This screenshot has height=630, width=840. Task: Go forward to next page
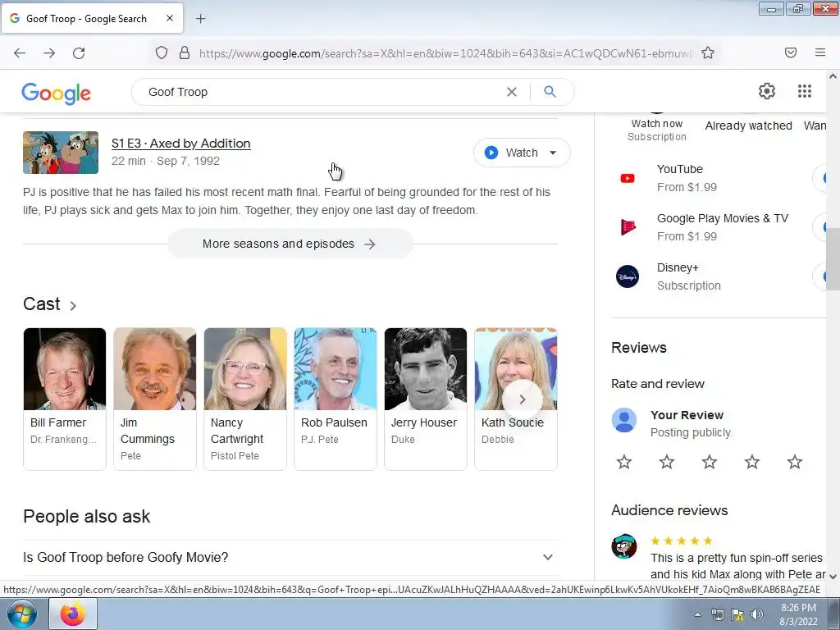(x=49, y=52)
